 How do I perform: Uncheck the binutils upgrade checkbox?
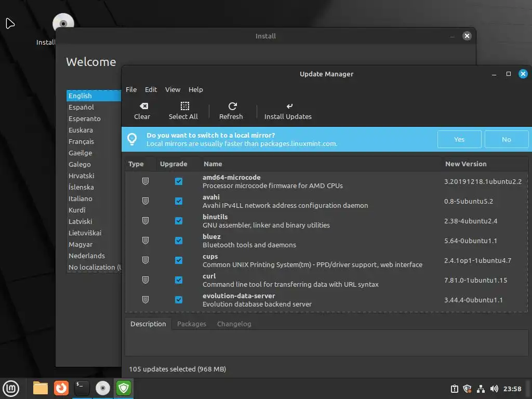click(179, 220)
